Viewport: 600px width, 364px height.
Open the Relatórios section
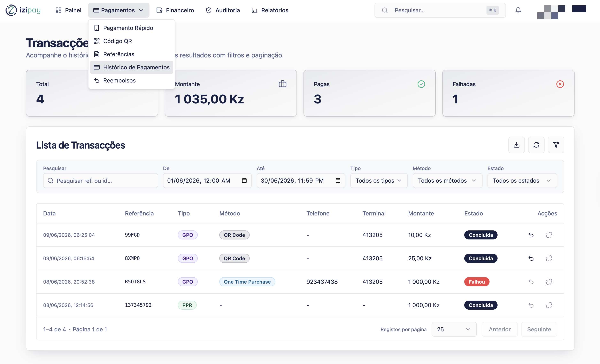click(270, 10)
